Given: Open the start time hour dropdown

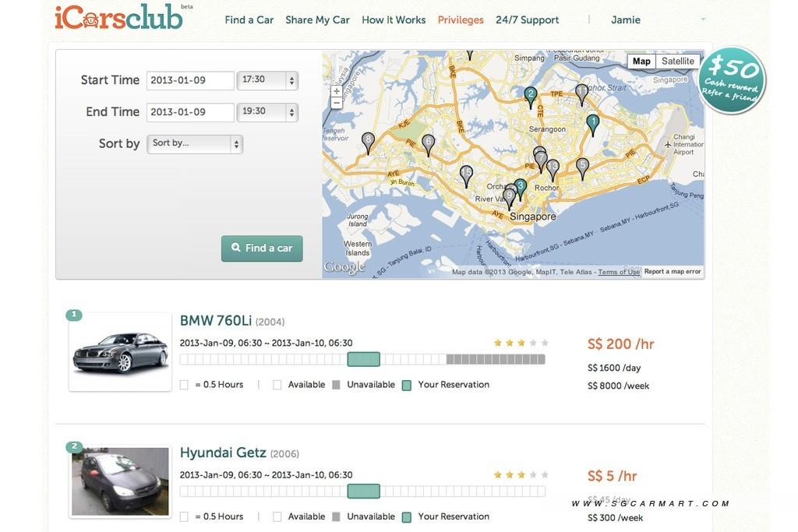Looking at the screenshot, I should pos(267,80).
